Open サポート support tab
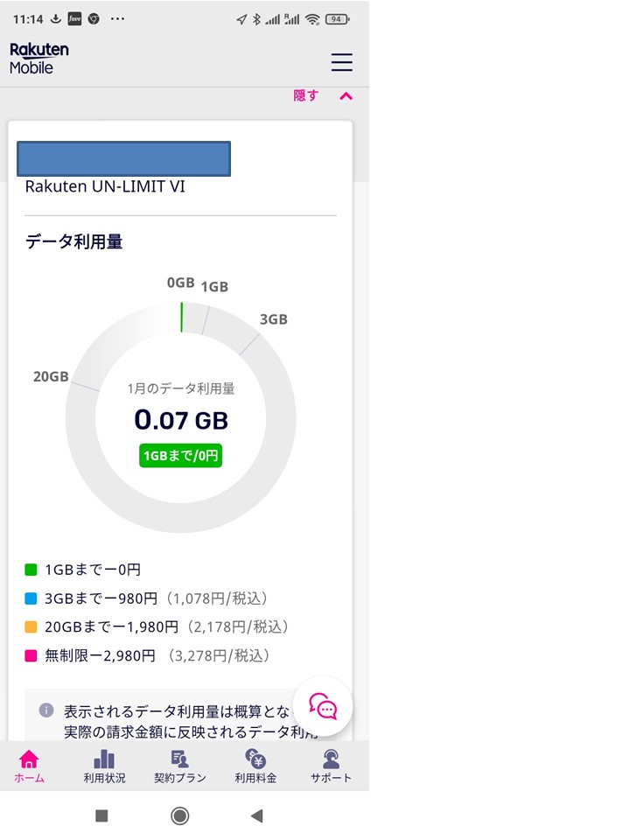This screenshot has height=840, width=630. point(331,766)
